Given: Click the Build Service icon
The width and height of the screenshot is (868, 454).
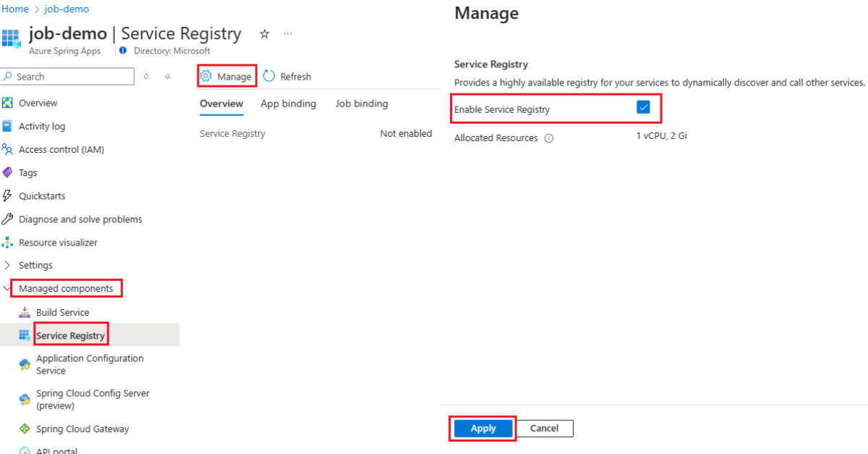Looking at the screenshot, I should pyautogui.click(x=25, y=312).
